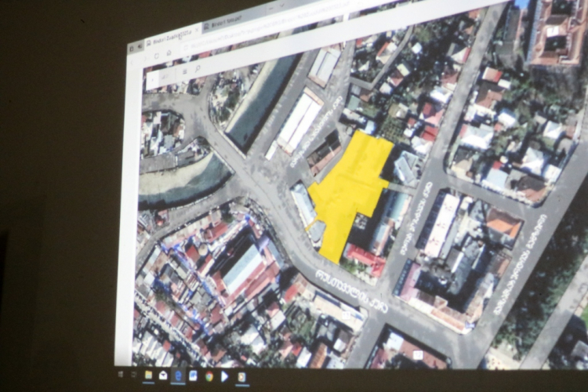Screen dimensions: 588x392
Task: Open the tabs set-aside icon at top-left
Action: 139,46
